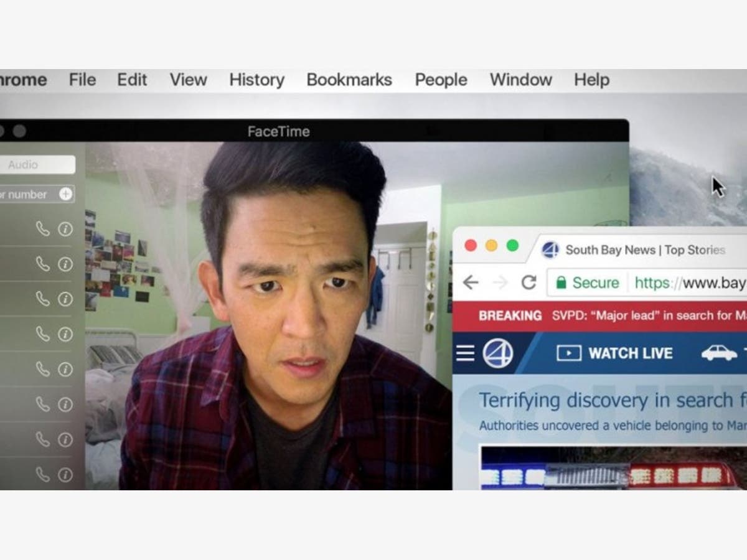Reload the South Bay News page
Viewport: 747px width, 560px height.
[529, 282]
